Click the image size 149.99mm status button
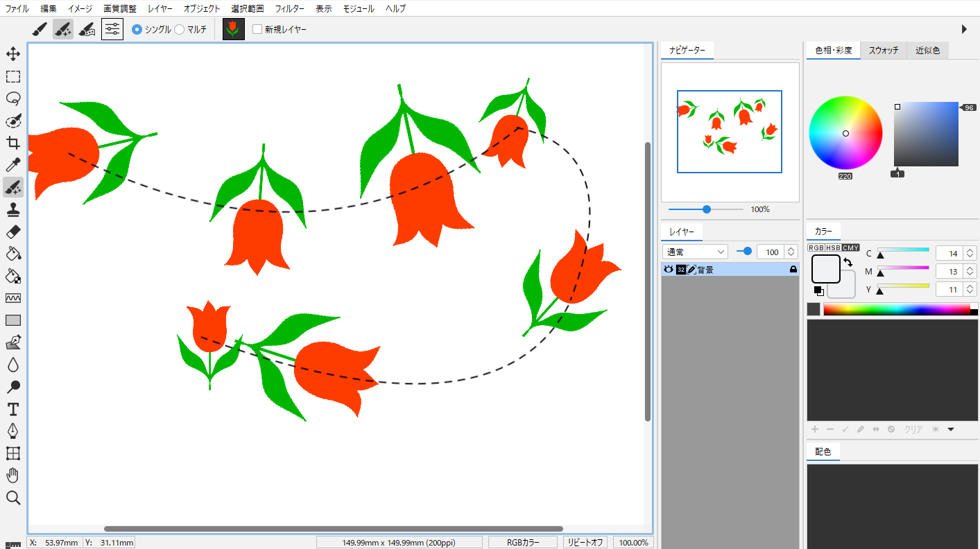Viewport: 980px width, 549px height. pyautogui.click(x=399, y=543)
